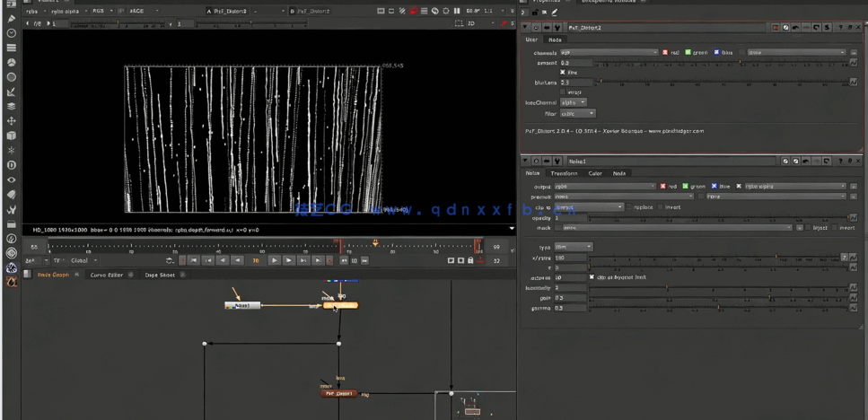
Task: Toggle the fine checkbox in PxF_Distort2
Action: (563, 73)
